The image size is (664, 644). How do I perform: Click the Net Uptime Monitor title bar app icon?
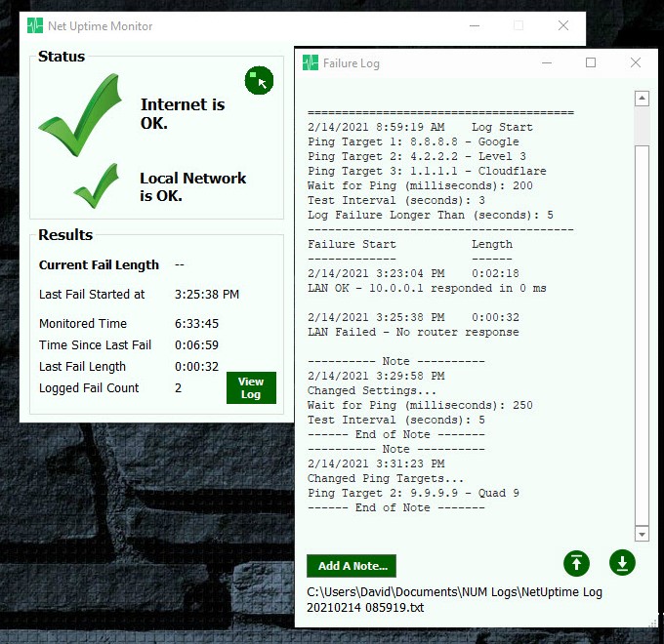coord(35,25)
